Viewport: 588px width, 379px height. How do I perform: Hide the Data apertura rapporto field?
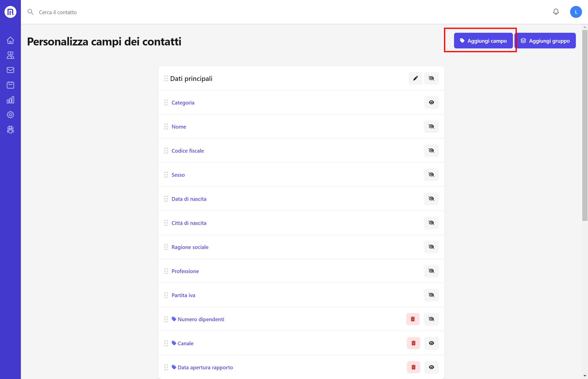tap(431, 367)
